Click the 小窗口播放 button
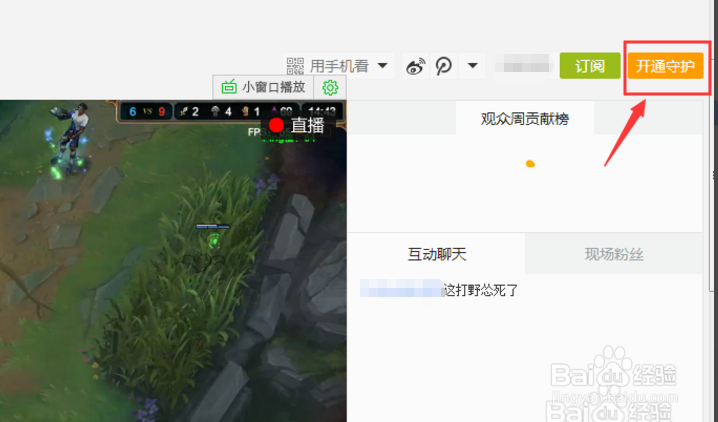The width and height of the screenshot is (718, 422). tap(263, 87)
